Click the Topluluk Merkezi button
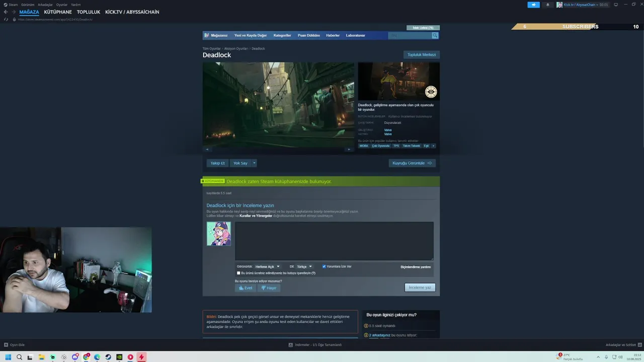The width and height of the screenshot is (644, 362). point(422,54)
